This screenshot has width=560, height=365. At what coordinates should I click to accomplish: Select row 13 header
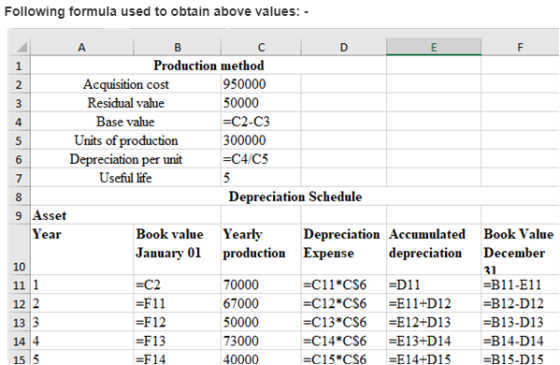(x=19, y=322)
